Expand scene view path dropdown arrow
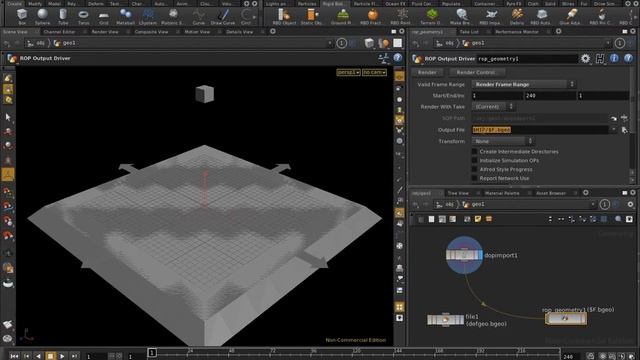 pos(330,43)
